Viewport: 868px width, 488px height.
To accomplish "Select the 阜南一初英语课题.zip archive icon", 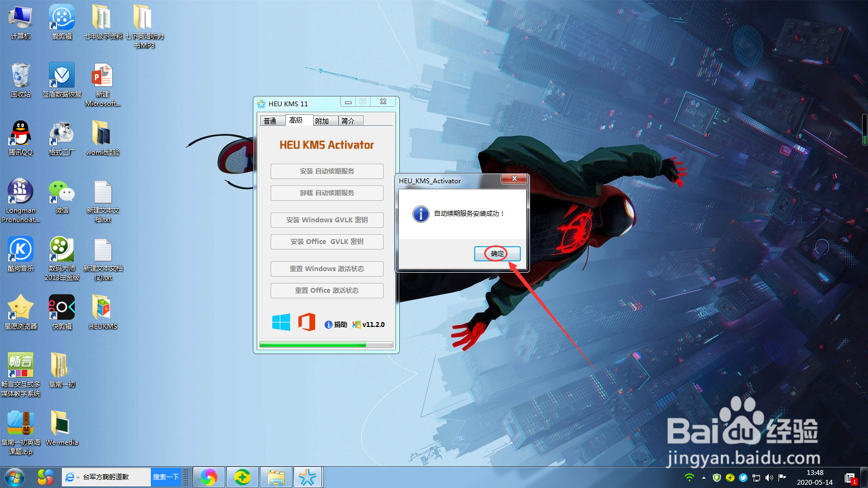I will click(x=21, y=433).
